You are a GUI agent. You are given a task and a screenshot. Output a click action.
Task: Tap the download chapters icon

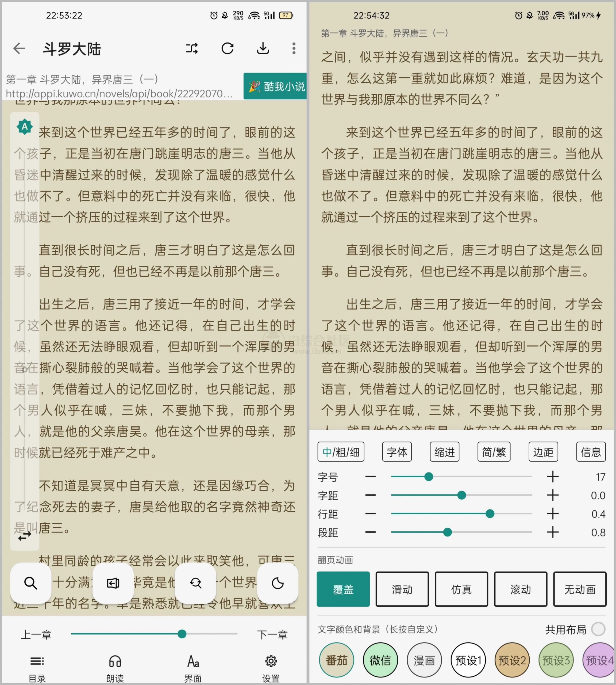tap(263, 48)
